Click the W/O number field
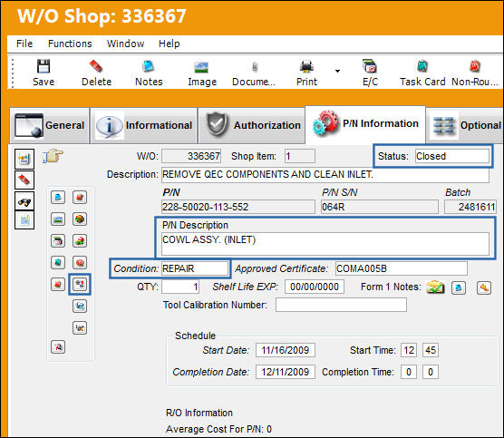 point(191,156)
